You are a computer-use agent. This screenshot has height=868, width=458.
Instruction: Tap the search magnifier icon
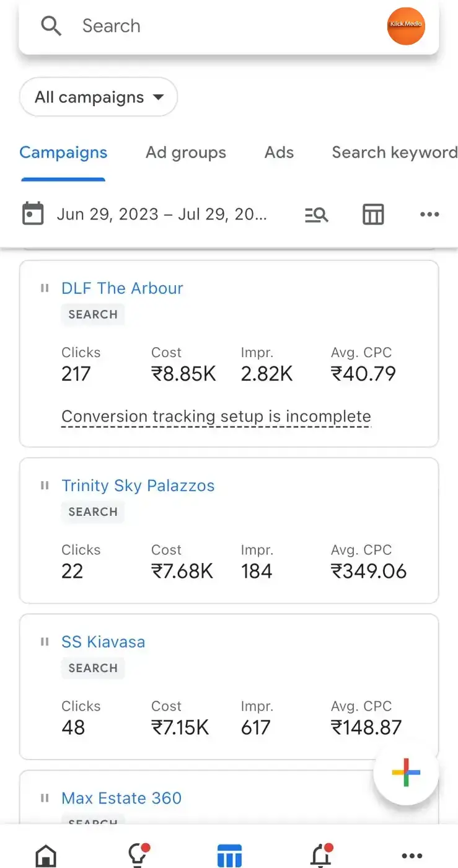51,26
